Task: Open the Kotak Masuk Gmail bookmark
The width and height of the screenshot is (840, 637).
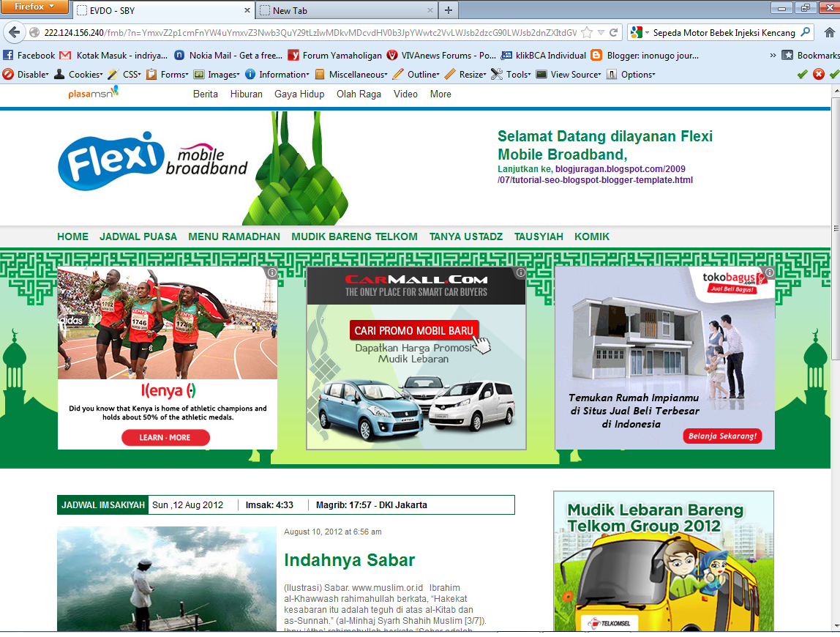Action: [113, 55]
